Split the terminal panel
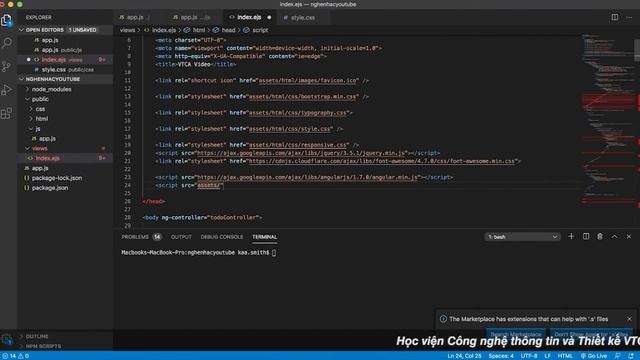The width and height of the screenshot is (640, 360). [586, 236]
